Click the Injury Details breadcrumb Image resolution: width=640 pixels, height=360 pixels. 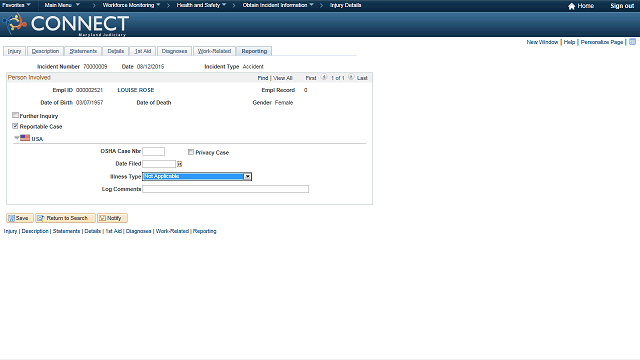pyautogui.click(x=345, y=5)
